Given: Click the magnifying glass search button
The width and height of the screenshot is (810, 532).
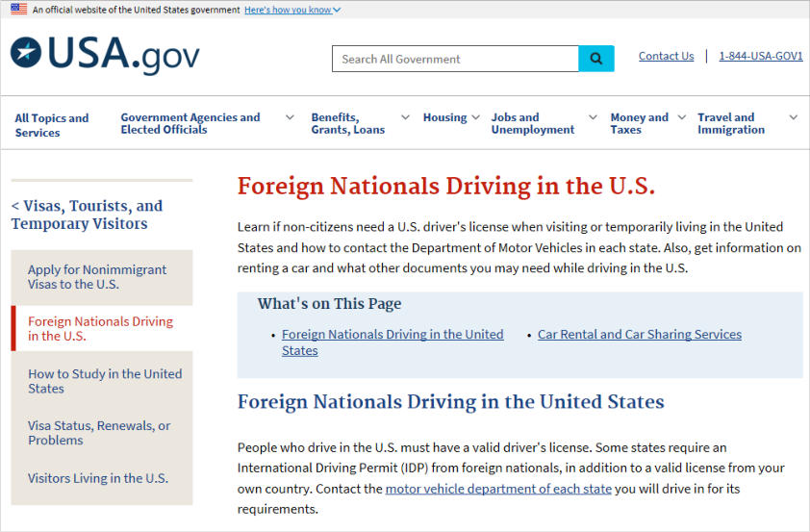Looking at the screenshot, I should (595, 59).
